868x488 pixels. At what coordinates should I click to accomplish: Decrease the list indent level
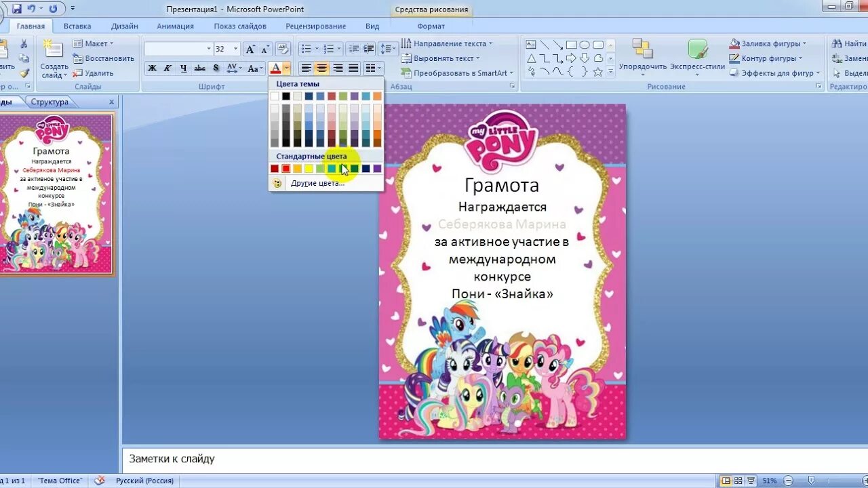tap(353, 49)
